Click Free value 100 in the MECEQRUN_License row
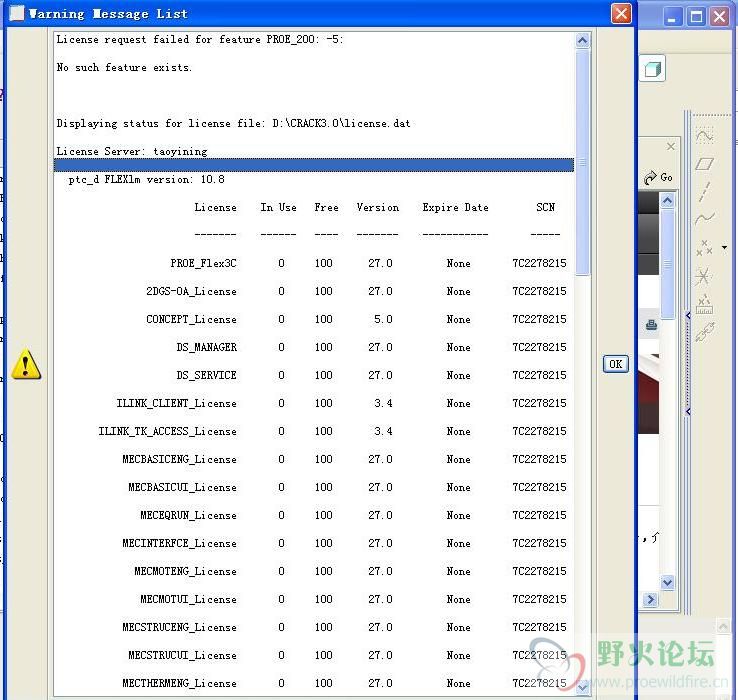 click(x=324, y=515)
